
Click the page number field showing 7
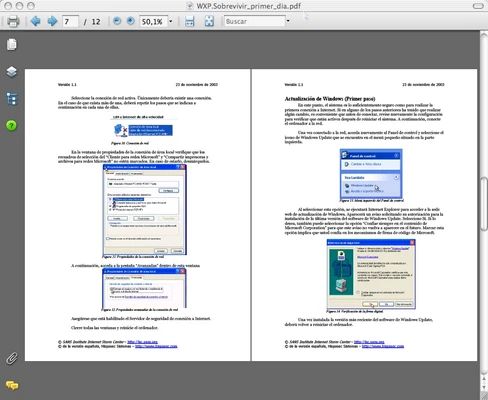click(x=70, y=22)
